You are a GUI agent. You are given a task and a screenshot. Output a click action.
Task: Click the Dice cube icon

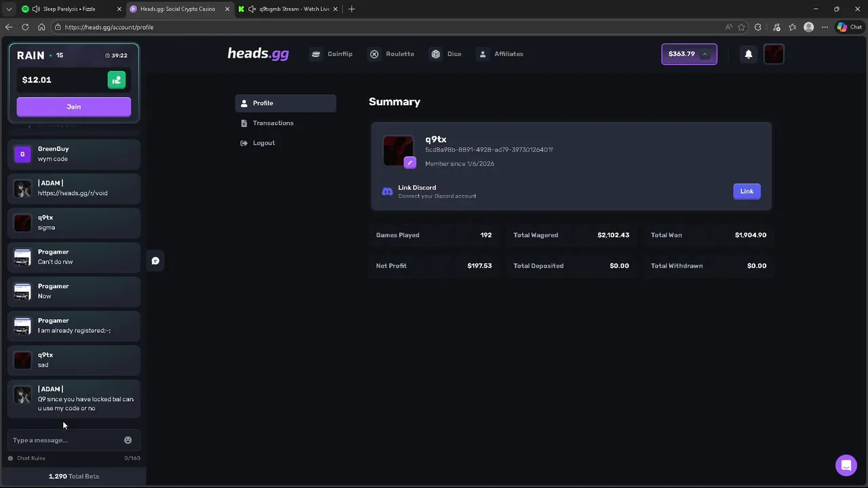pyautogui.click(x=436, y=54)
